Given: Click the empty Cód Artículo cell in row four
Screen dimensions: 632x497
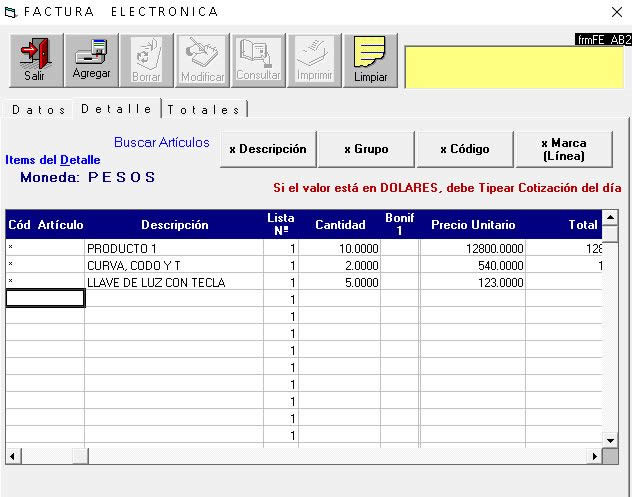Looking at the screenshot, I should [x=45, y=298].
